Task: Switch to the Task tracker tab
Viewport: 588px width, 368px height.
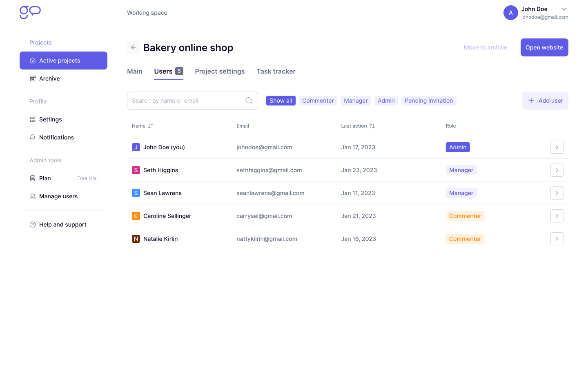Action: click(276, 71)
